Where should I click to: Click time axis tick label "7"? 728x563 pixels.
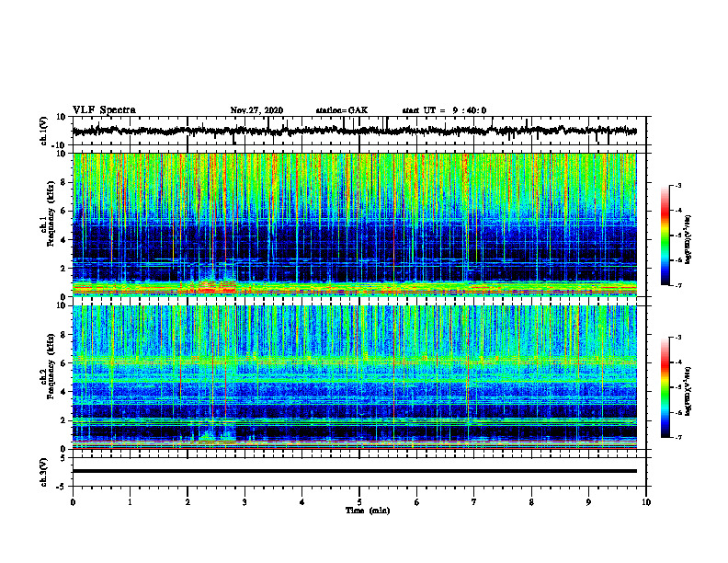tap(474, 502)
